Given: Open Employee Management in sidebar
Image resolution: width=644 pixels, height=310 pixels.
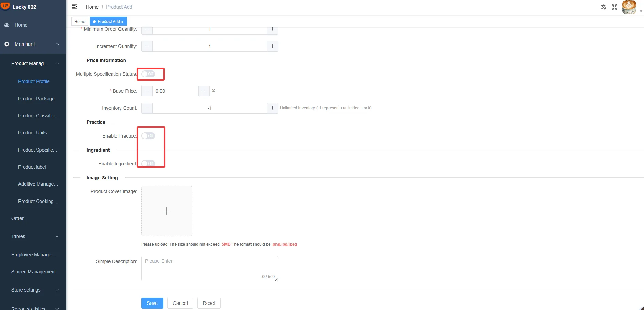Looking at the screenshot, I should tap(34, 255).
